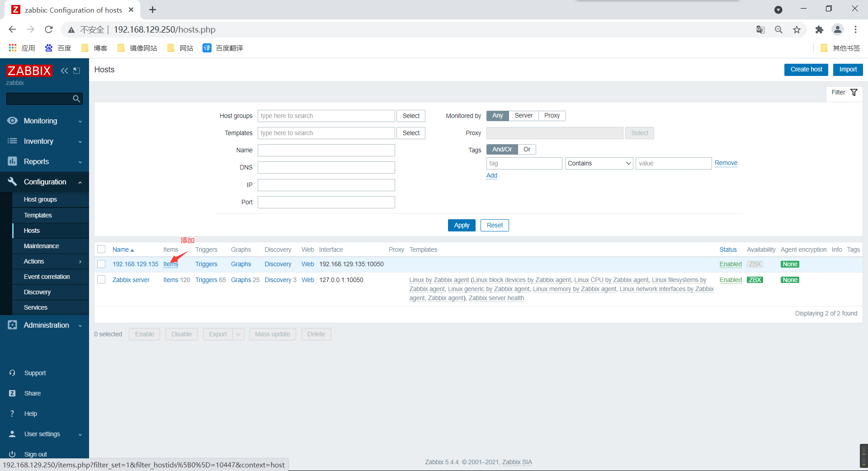
Task: Bookmark this page with the star icon
Action: (797, 29)
